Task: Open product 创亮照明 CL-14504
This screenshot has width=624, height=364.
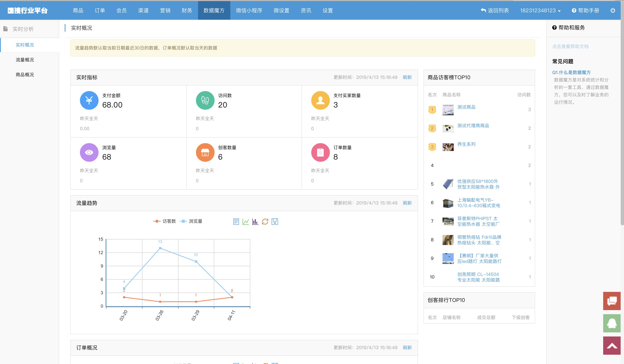Action: point(478,277)
